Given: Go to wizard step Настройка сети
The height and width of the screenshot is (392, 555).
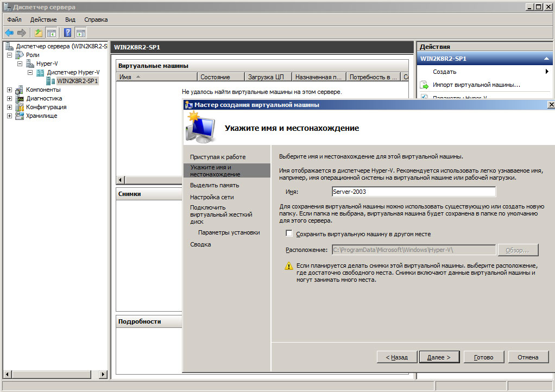Looking at the screenshot, I should tap(212, 197).
